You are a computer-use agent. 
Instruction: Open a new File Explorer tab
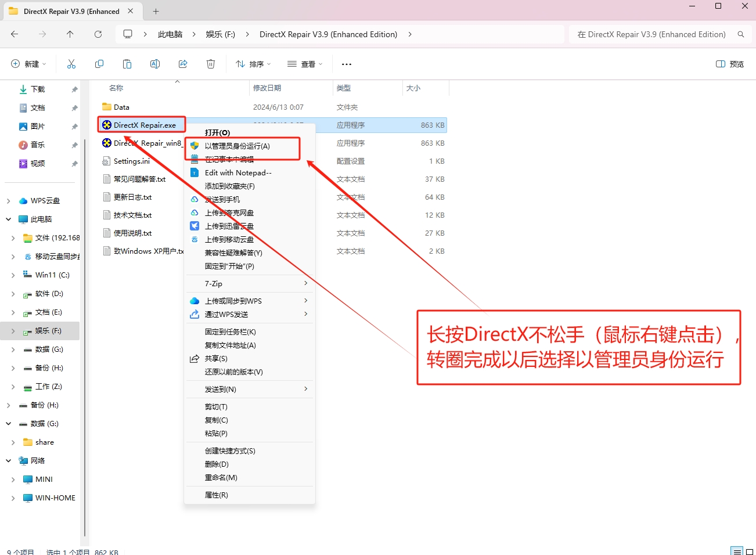pyautogui.click(x=156, y=11)
